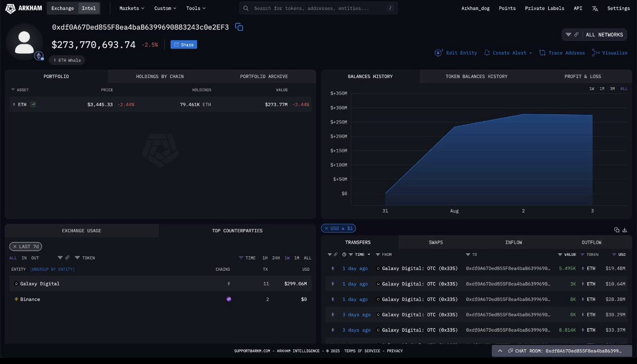Image resolution: width=637 pixels, height=364 pixels.
Task: Copy the wallet address using copy icon
Action: click(x=239, y=27)
